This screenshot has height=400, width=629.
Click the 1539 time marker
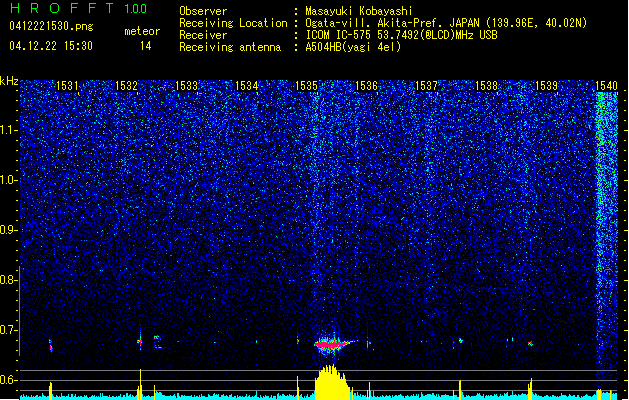pos(546,85)
